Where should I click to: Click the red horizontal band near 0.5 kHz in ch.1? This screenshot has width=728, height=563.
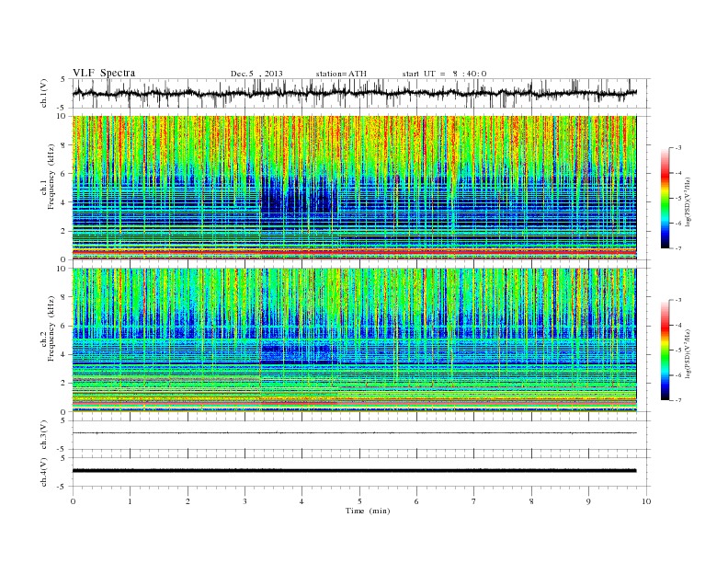click(354, 251)
